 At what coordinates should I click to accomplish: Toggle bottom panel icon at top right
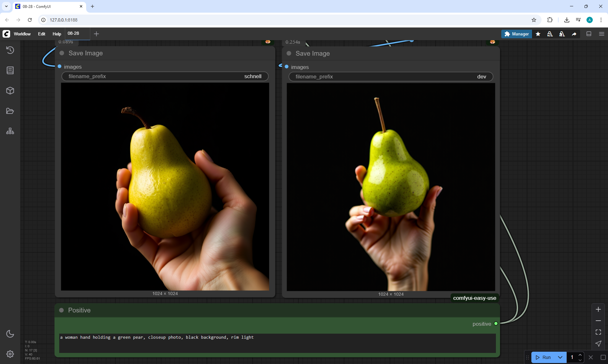click(x=589, y=34)
